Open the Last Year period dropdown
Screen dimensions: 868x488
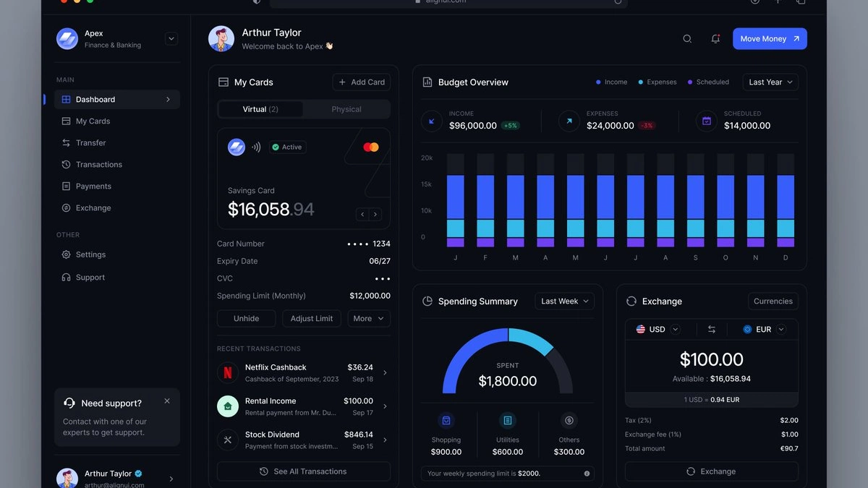(770, 82)
